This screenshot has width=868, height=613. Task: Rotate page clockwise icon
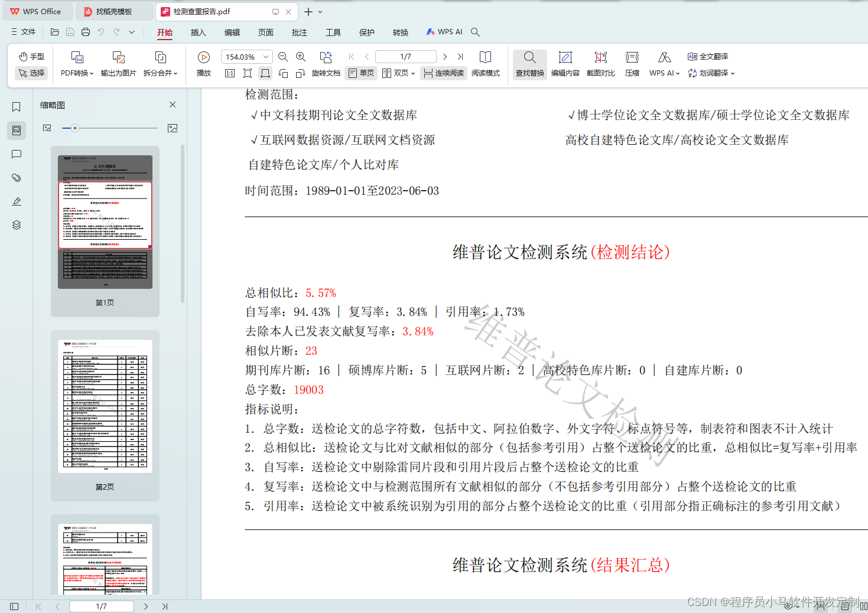pos(301,73)
